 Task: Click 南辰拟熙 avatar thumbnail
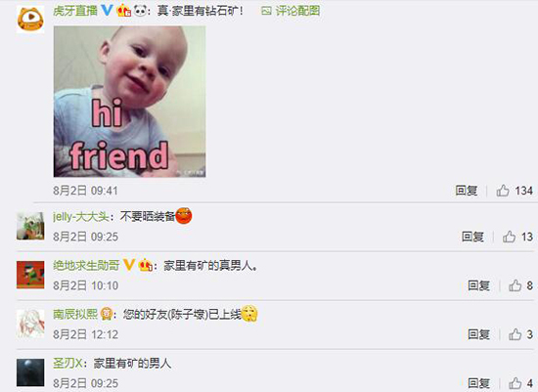tap(30, 324)
